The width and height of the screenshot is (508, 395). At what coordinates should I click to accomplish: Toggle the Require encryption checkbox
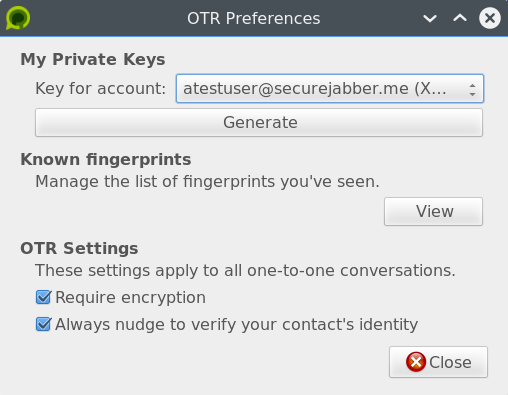[x=43, y=297]
